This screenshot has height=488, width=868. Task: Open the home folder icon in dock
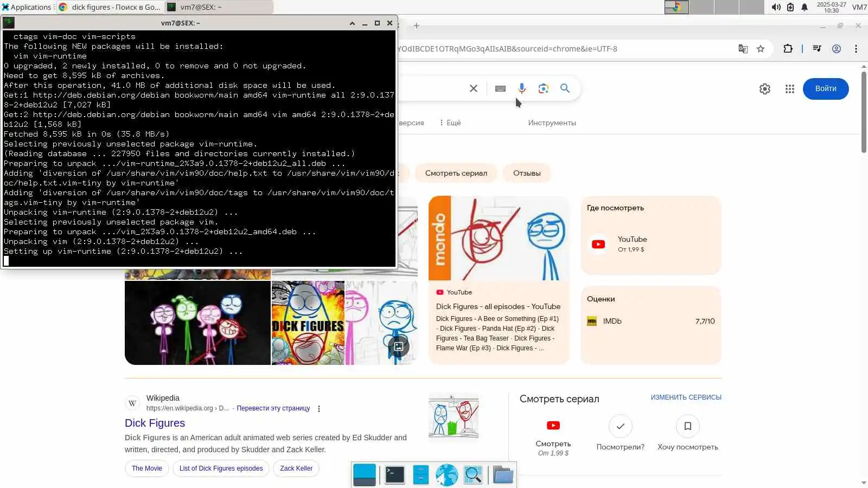(503, 475)
